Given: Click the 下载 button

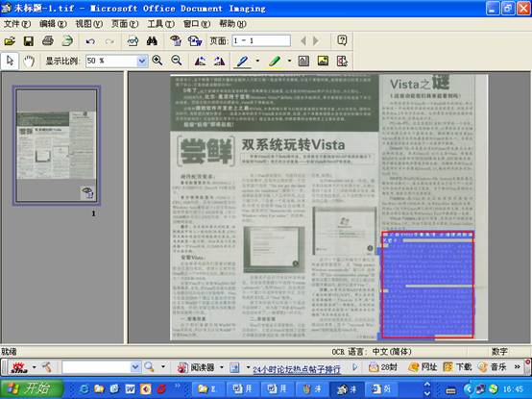Looking at the screenshot, I should [457, 367].
